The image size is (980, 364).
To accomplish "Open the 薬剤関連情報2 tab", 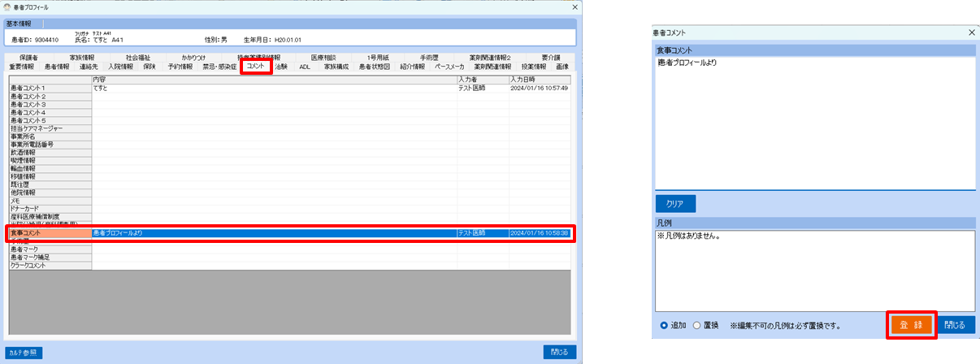I will click(x=490, y=58).
